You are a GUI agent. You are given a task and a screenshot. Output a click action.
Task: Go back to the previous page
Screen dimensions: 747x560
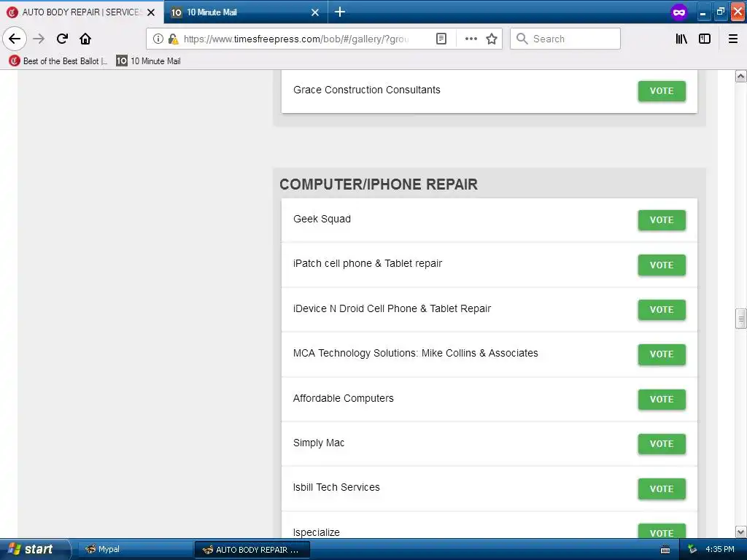[15, 39]
